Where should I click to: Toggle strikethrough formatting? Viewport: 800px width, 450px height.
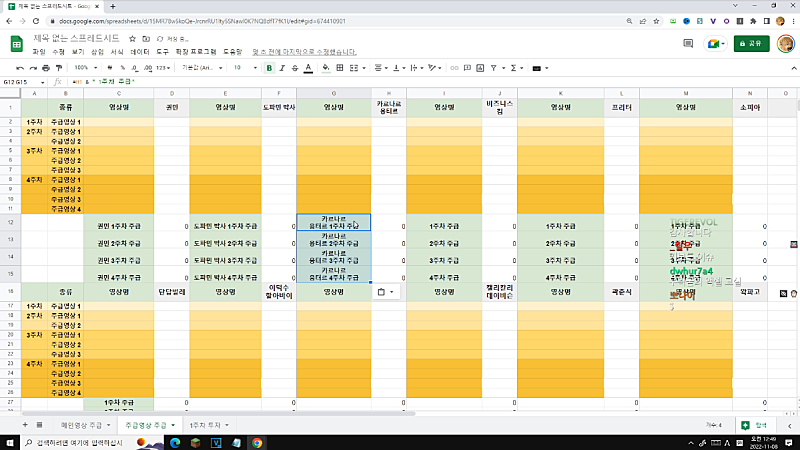297,67
